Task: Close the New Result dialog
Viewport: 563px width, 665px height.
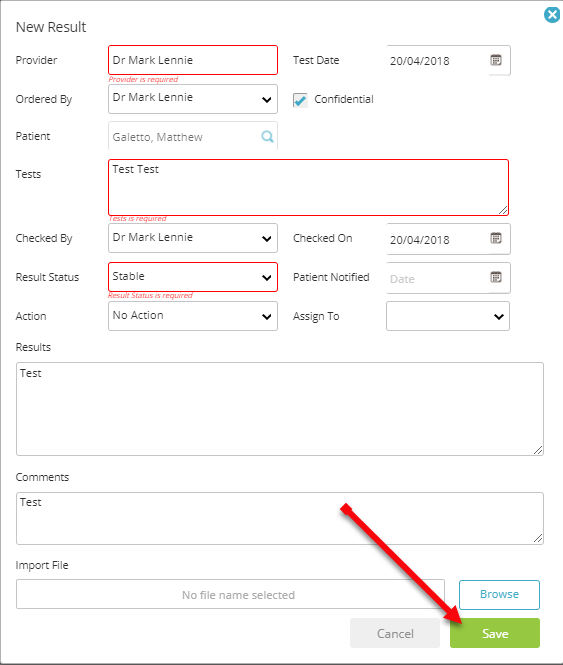Action: tap(552, 15)
